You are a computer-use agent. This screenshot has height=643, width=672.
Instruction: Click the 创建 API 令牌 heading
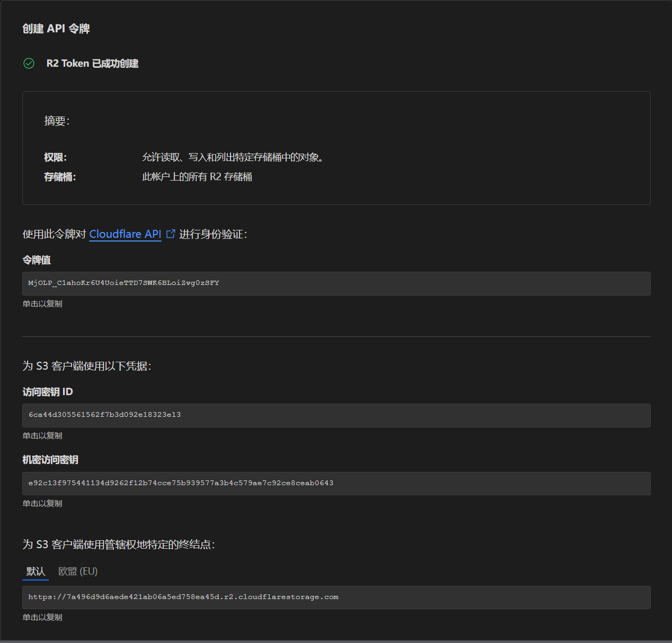(x=56, y=29)
